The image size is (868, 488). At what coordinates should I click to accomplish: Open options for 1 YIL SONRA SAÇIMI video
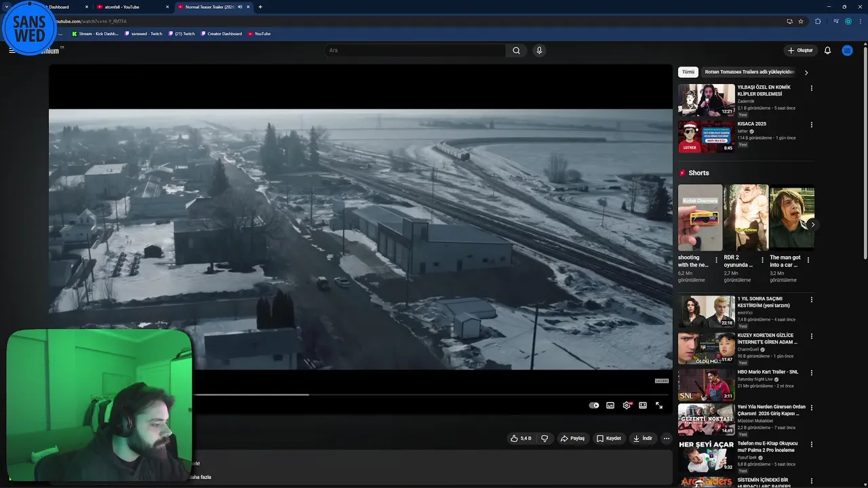click(811, 300)
